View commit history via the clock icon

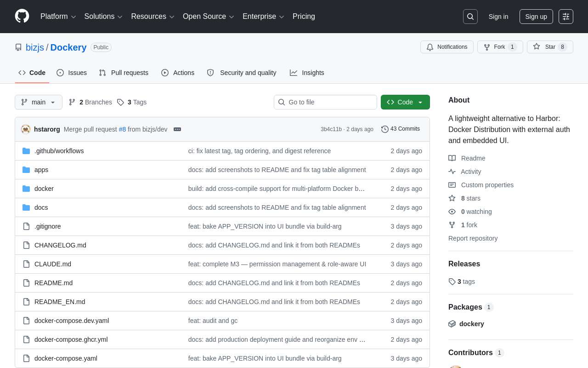pos(385,129)
